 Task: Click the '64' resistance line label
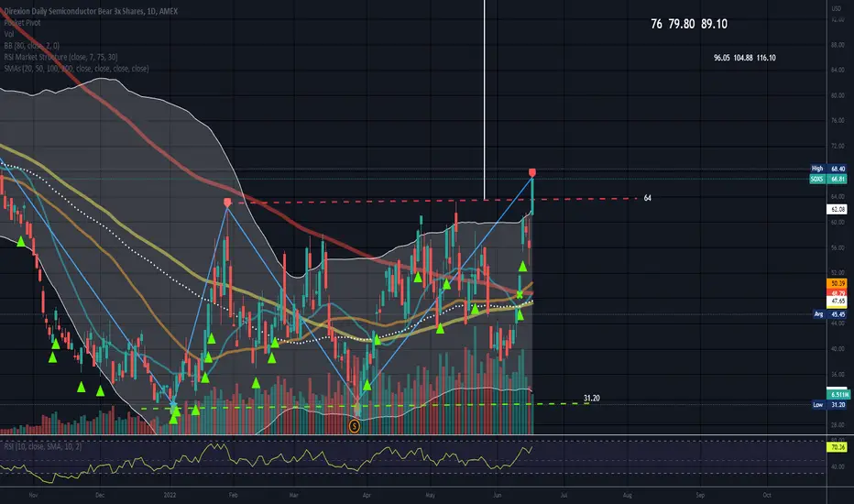tap(648, 198)
